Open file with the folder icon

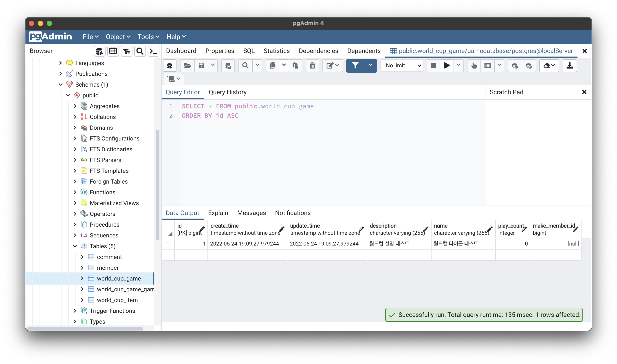click(x=187, y=66)
